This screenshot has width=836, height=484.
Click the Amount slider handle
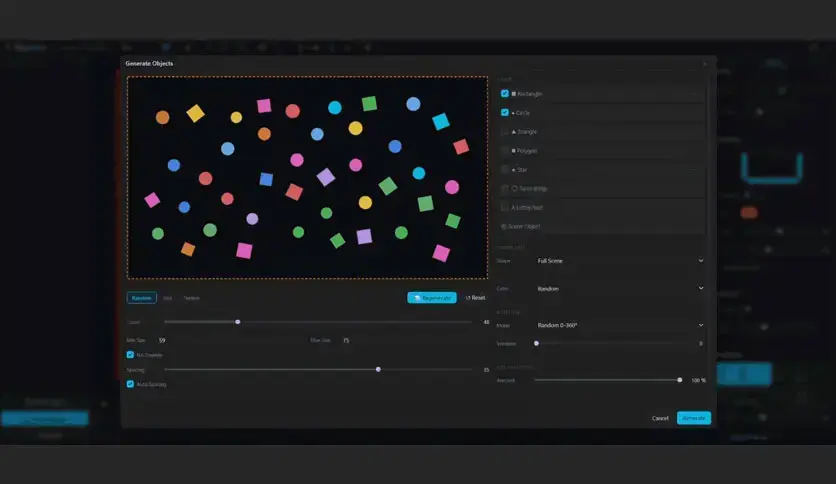click(x=679, y=380)
